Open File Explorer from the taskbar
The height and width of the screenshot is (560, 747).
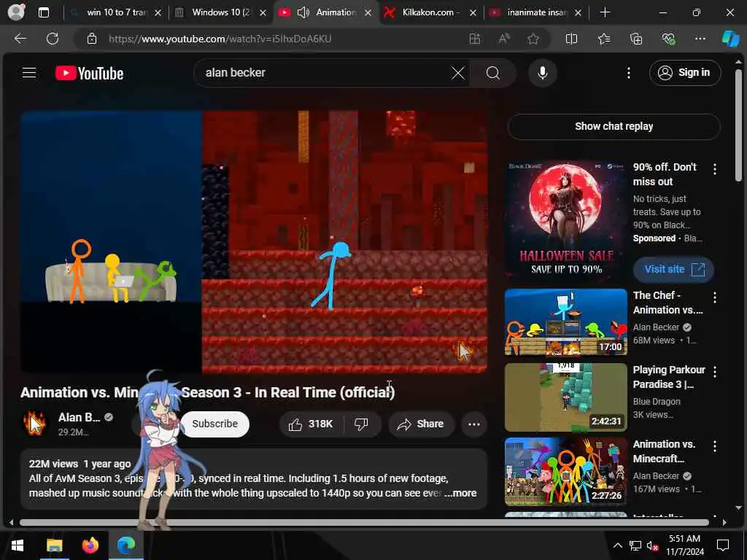pos(54,545)
